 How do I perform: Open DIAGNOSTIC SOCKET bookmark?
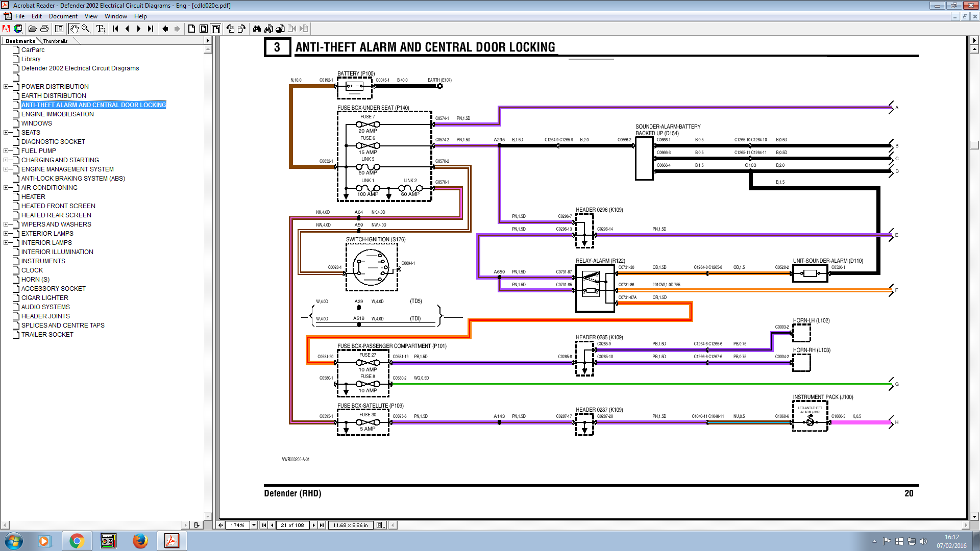tap(53, 142)
